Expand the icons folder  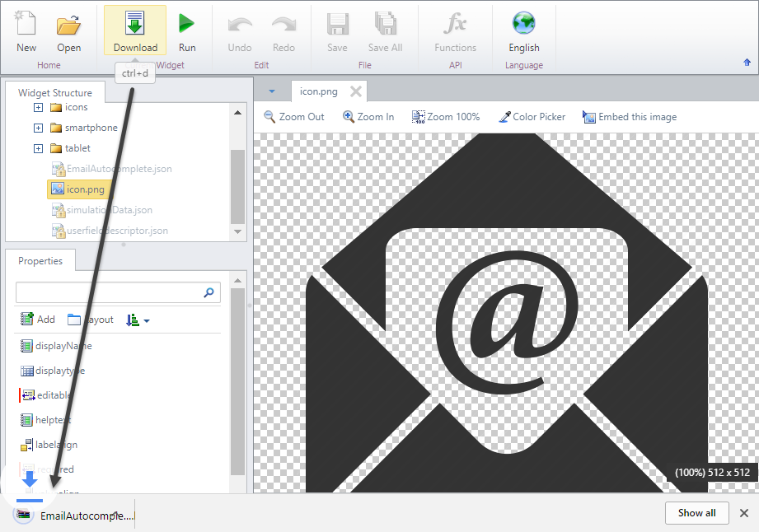click(38, 107)
